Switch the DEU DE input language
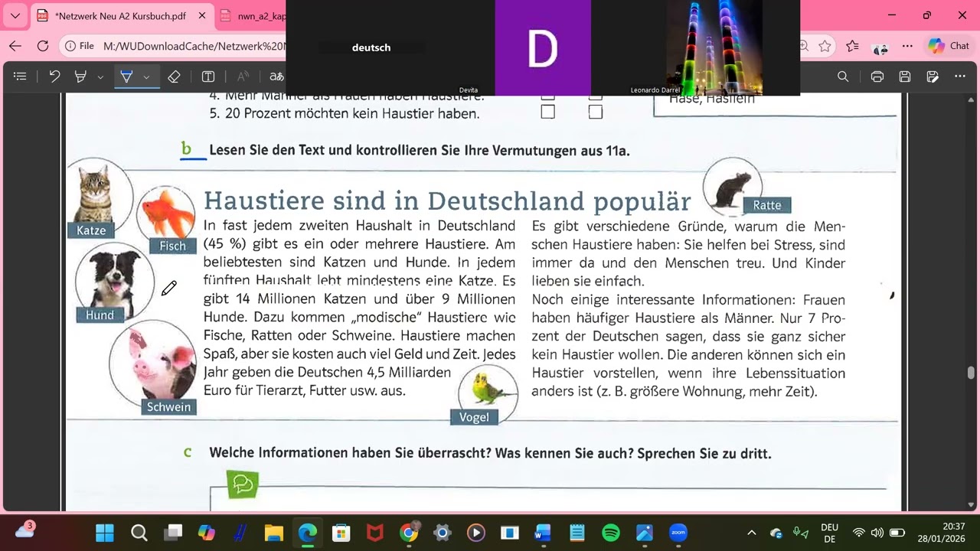Image resolution: width=980 pixels, height=551 pixels. tap(829, 533)
